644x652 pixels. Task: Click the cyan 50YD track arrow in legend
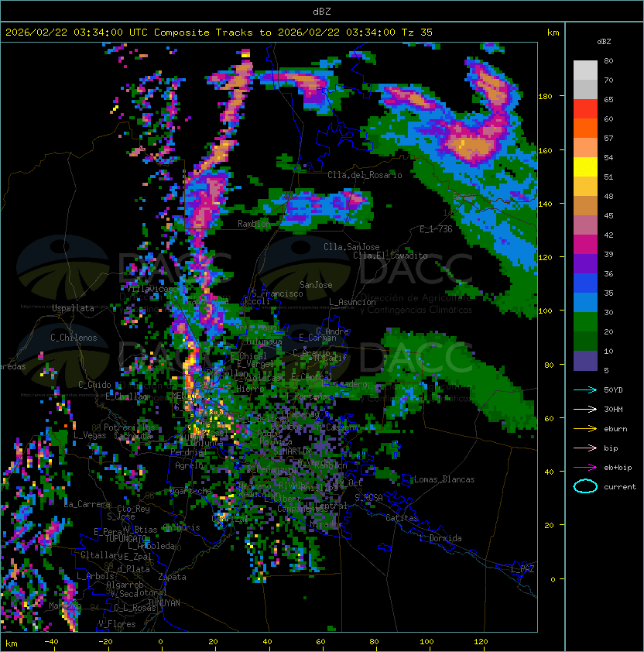(585, 390)
